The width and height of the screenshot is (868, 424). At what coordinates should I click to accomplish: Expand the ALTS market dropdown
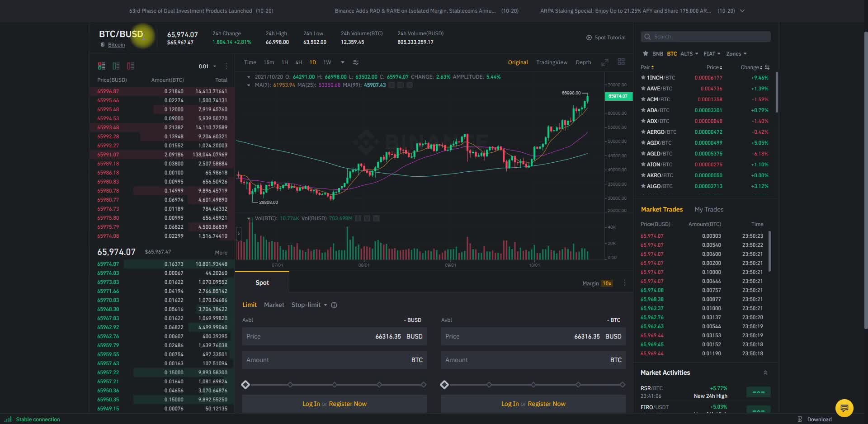click(x=689, y=54)
